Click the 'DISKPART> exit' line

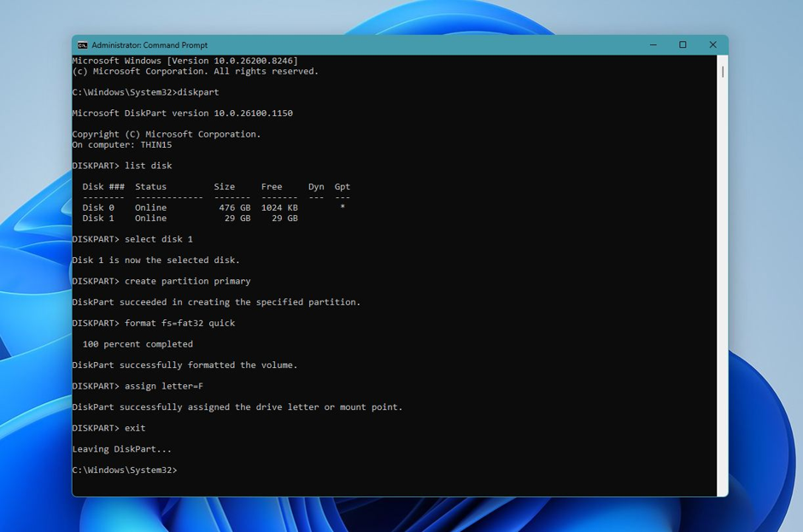(108, 428)
